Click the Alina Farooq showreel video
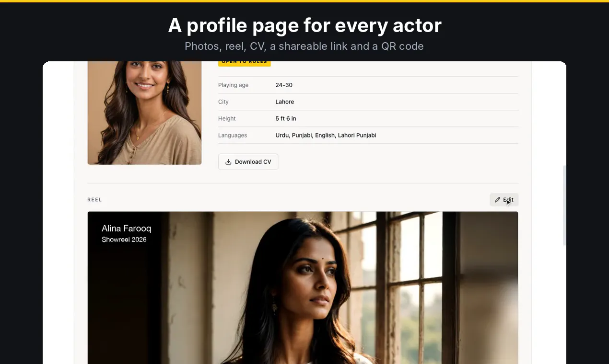609x364 pixels. point(303,287)
